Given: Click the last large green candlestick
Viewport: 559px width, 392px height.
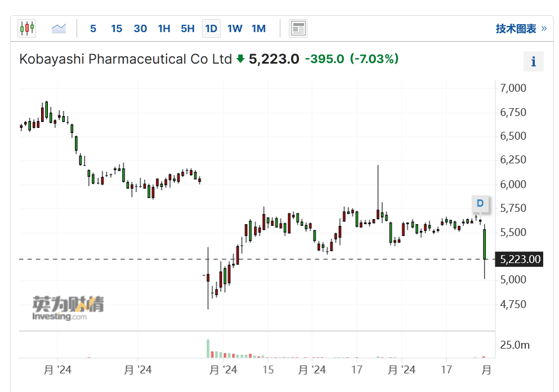Looking at the screenshot, I should [485, 244].
